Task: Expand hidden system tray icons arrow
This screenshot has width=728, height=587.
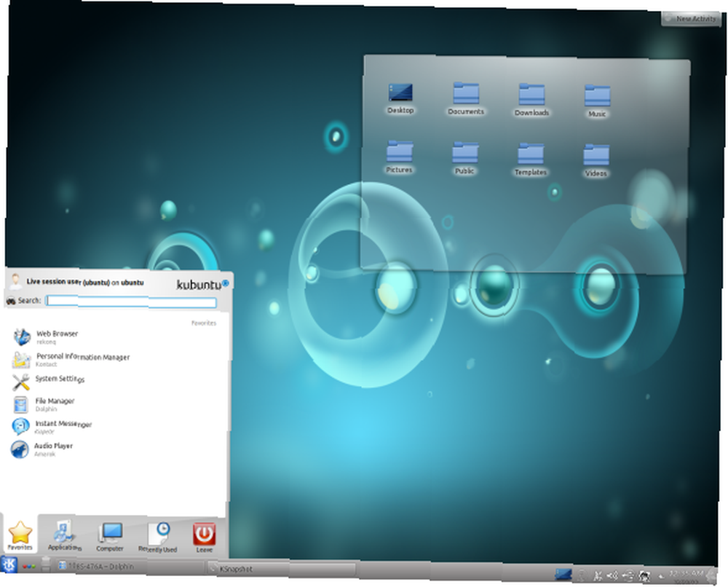Action: coord(662,576)
